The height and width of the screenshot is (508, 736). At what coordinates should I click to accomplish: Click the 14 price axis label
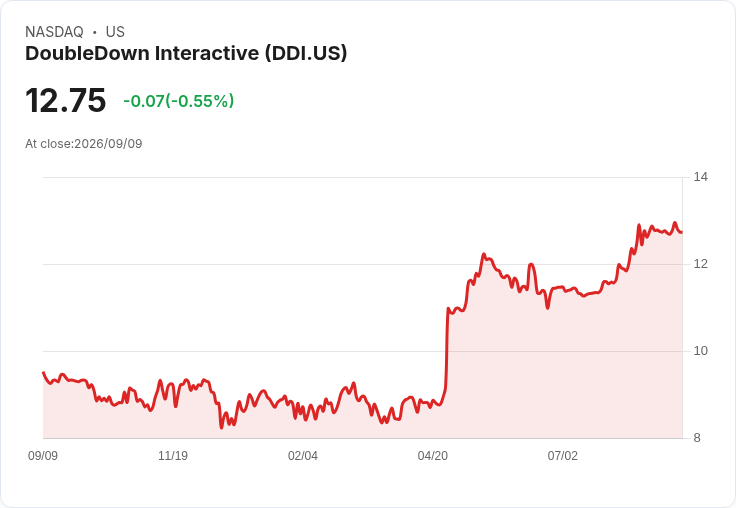tap(700, 177)
